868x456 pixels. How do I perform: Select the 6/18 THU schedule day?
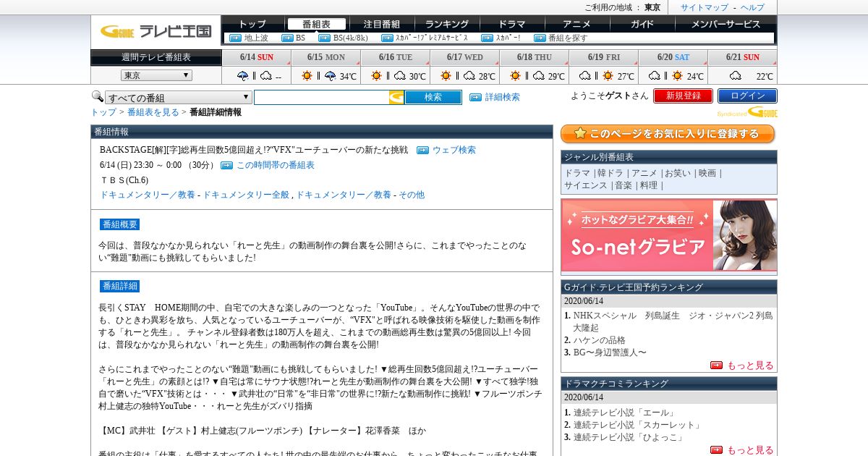coord(534,57)
